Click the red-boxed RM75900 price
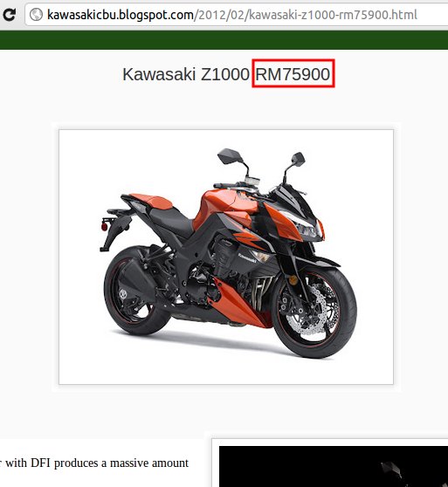Viewport: 448px width, 487px height. click(293, 74)
